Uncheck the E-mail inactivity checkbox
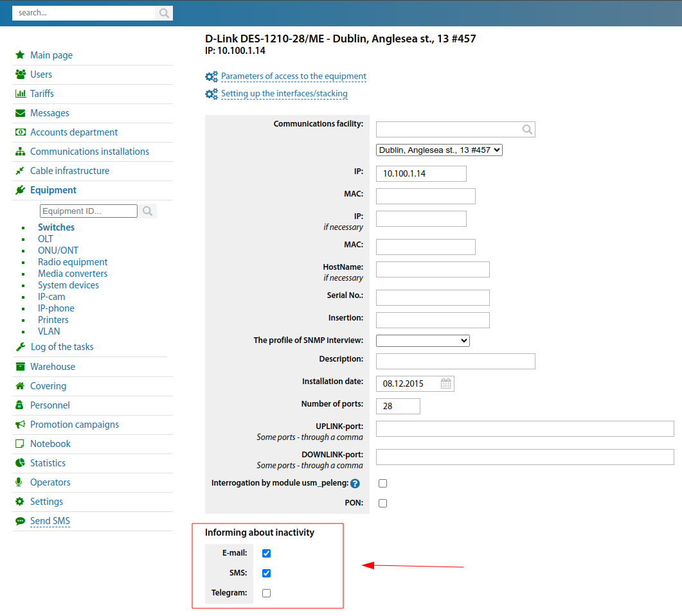 pyautogui.click(x=266, y=553)
